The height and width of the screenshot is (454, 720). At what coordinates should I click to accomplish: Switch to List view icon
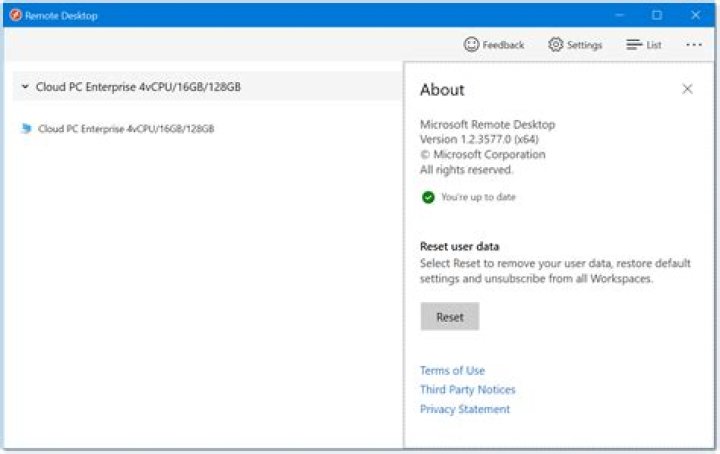634,45
